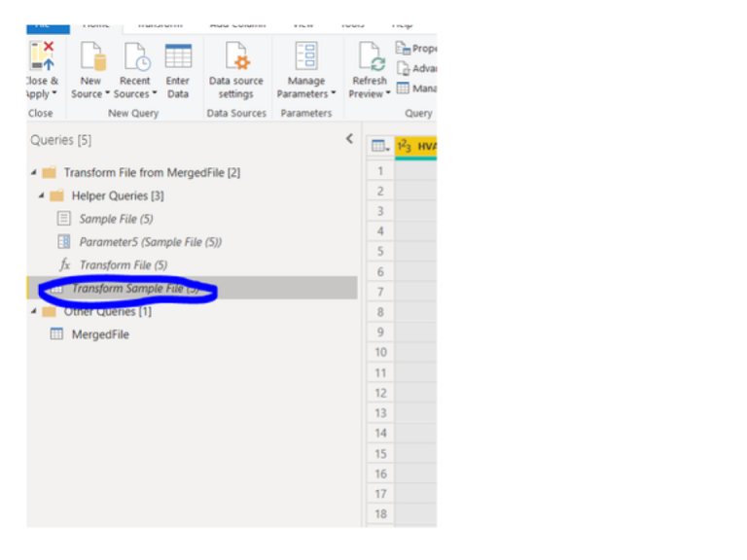This screenshot has width=747, height=560.
Task: Select row number 10
Action: 380,352
